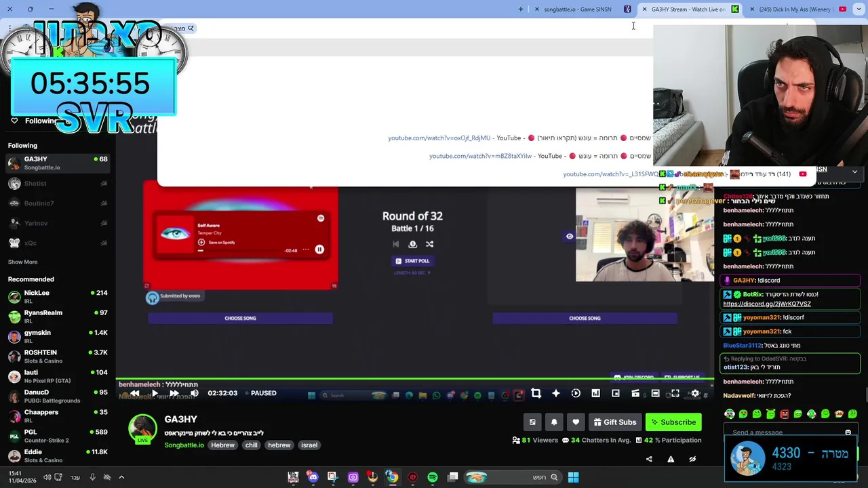Open GA3HY's channel avatar

coord(142,429)
